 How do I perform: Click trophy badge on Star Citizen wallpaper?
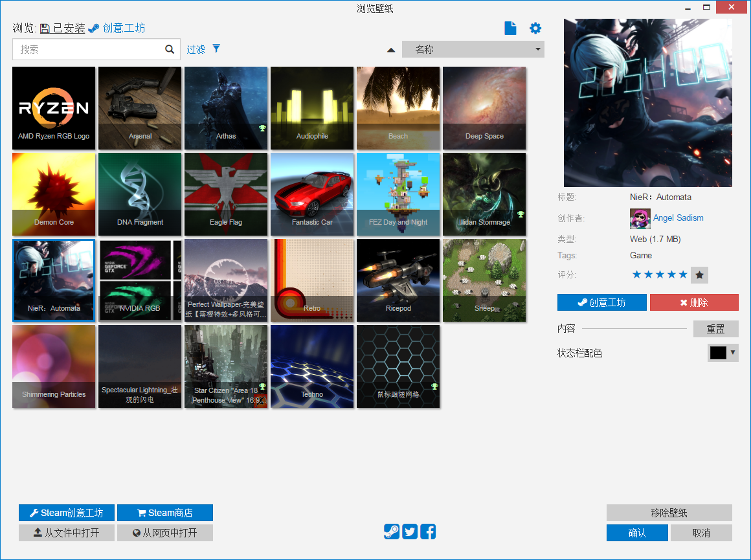coord(262,386)
